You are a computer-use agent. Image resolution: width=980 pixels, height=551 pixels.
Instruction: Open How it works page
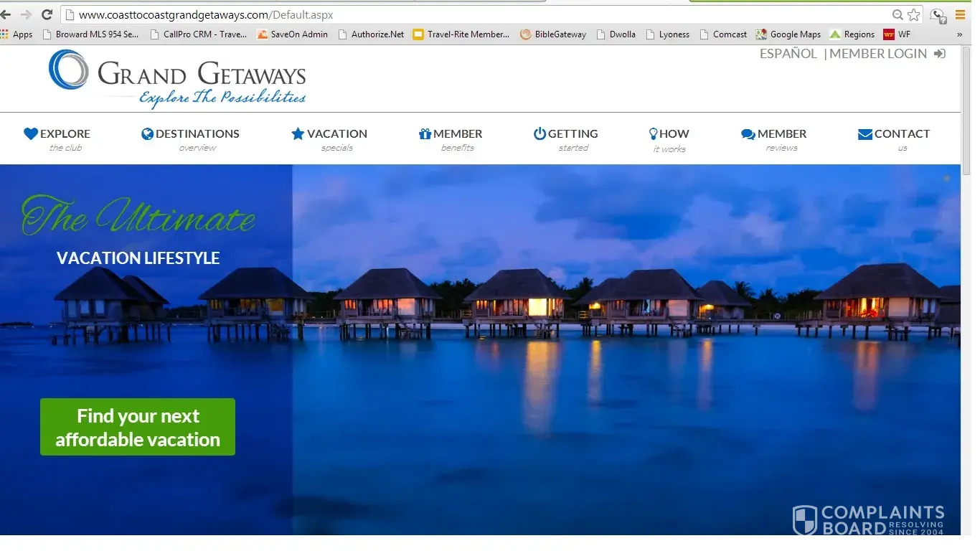coord(669,139)
